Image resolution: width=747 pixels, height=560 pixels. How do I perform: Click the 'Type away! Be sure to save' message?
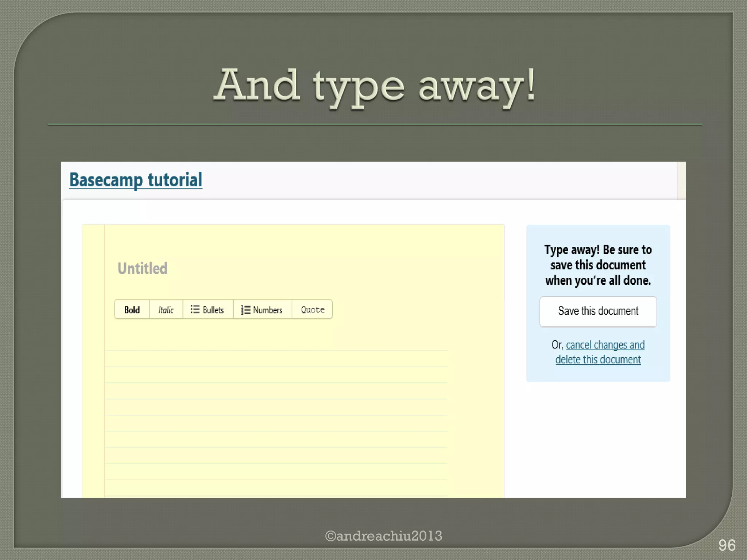(598, 265)
